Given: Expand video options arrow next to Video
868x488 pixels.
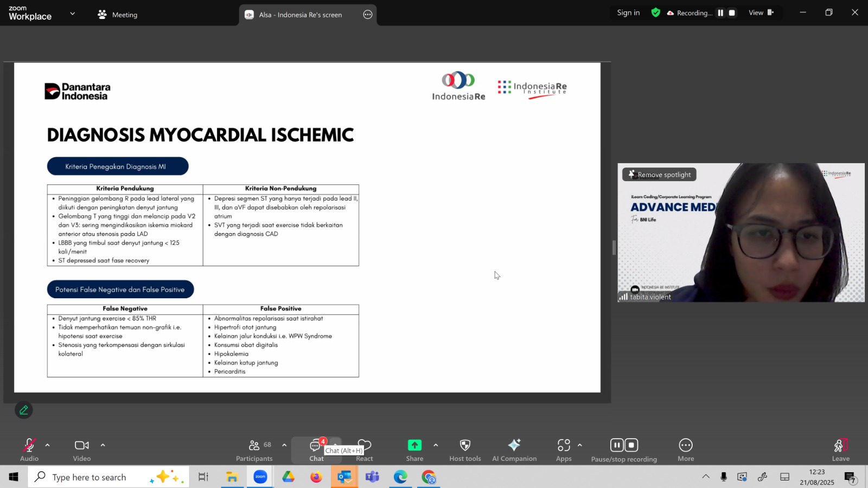Looking at the screenshot, I should tap(103, 445).
